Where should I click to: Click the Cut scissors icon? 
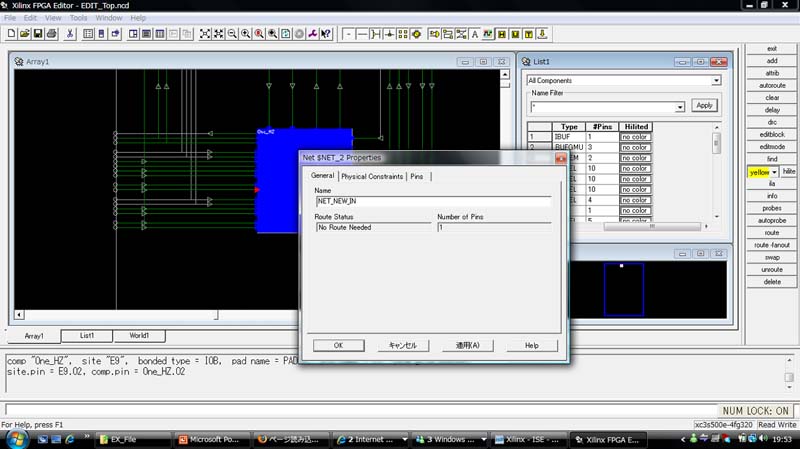[70, 34]
